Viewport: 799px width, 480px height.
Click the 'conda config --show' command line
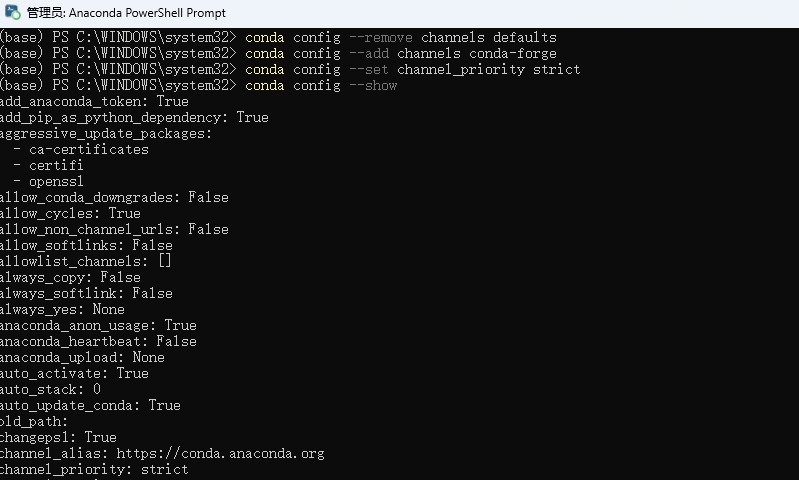(321, 85)
